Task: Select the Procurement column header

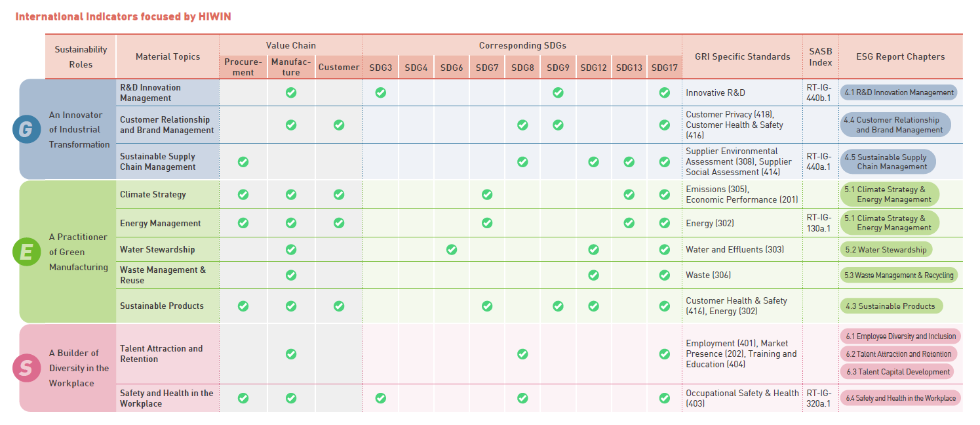Action: click(243, 68)
